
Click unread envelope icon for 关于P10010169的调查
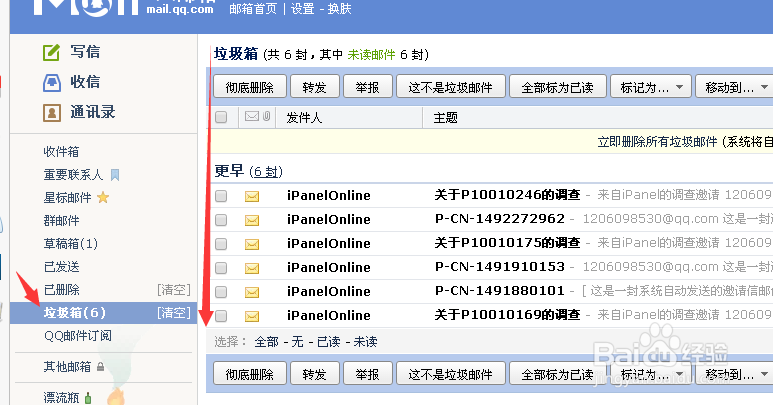(x=252, y=316)
